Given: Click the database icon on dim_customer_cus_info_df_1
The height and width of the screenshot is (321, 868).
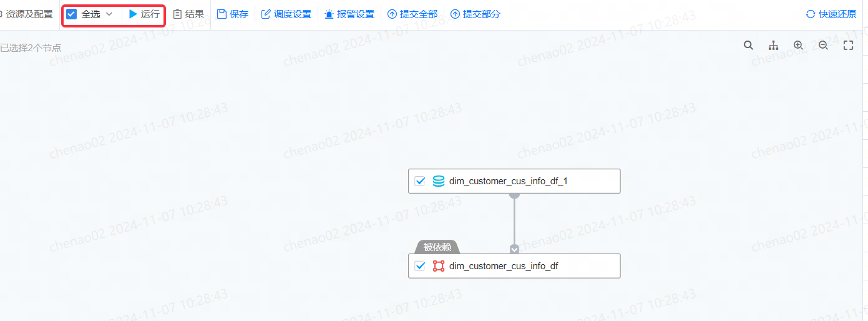Looking at the screenshot, I should point(439,181).
